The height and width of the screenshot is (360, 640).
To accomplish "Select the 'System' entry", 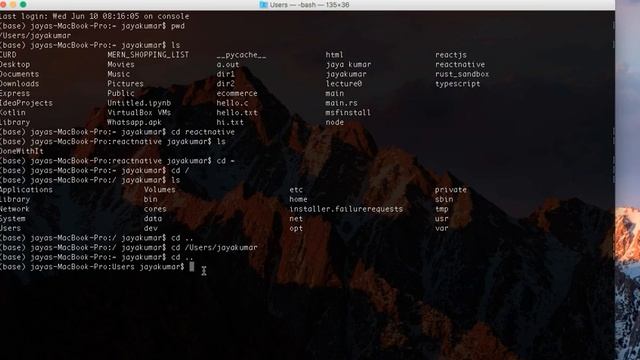I will (13, 219).
